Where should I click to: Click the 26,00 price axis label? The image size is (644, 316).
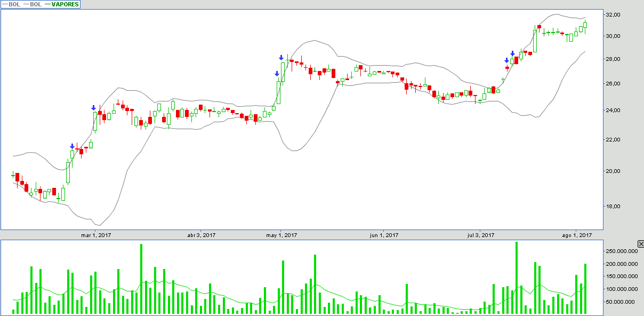tap(613, 84)
